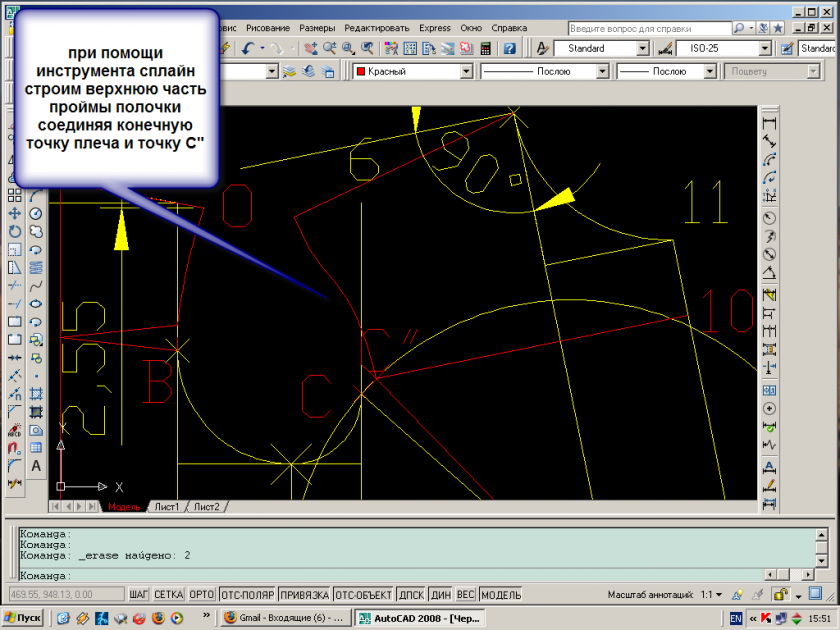The height and width of the screenshot is (630, 840).
Task: Select the Multiline Text tool
Action: point(36,466)
